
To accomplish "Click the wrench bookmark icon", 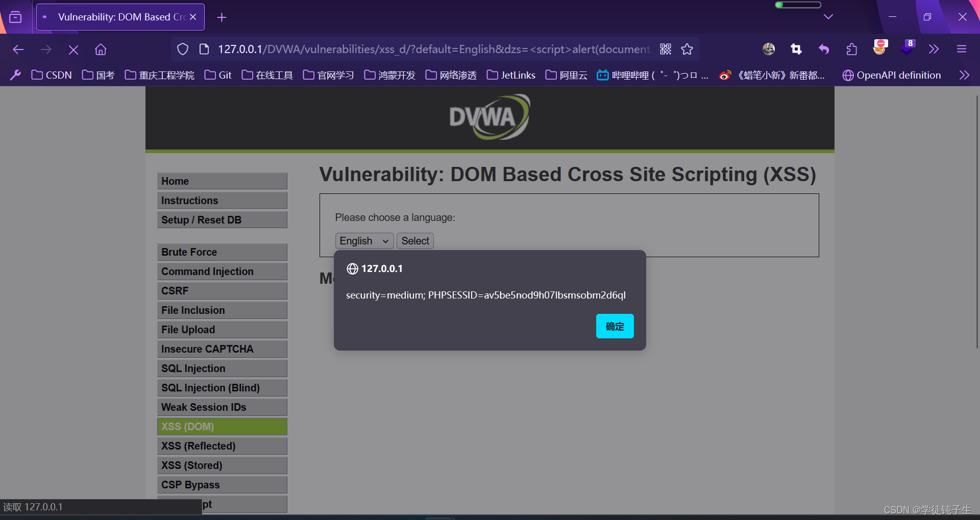I will click(15, 75).
